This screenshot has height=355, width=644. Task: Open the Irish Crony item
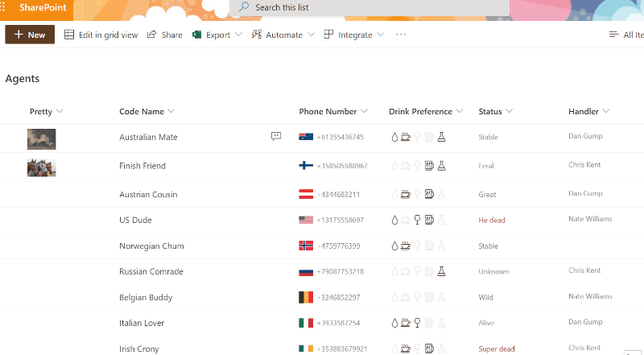tap(138, 349)
